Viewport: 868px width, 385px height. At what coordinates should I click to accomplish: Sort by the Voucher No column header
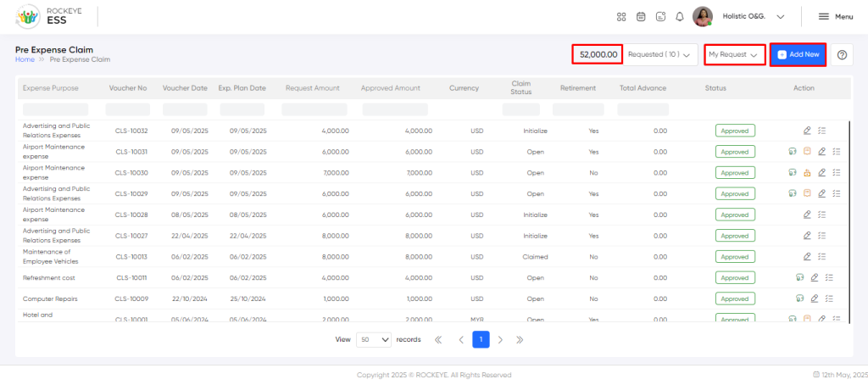pos(128,88)
